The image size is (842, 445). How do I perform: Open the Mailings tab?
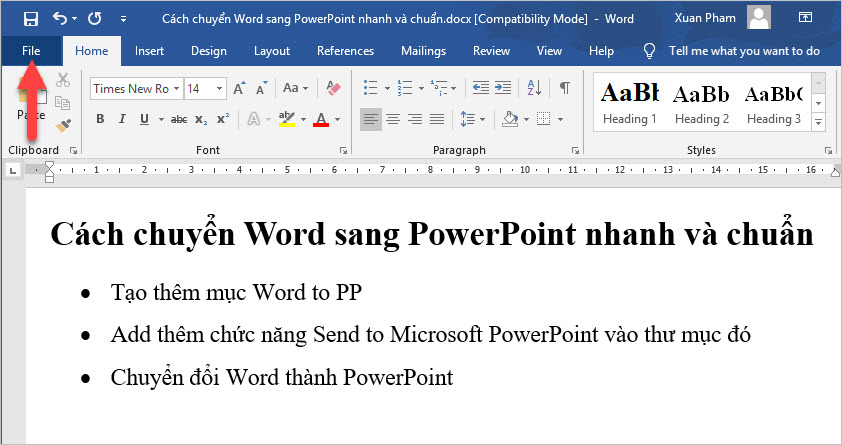[423, 50]
